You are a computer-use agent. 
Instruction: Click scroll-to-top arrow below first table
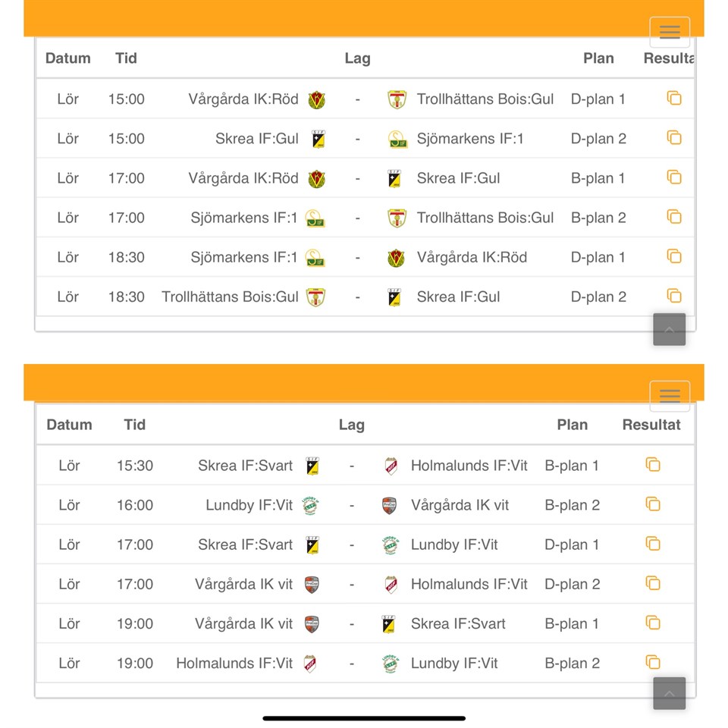(x=669, y=330)
